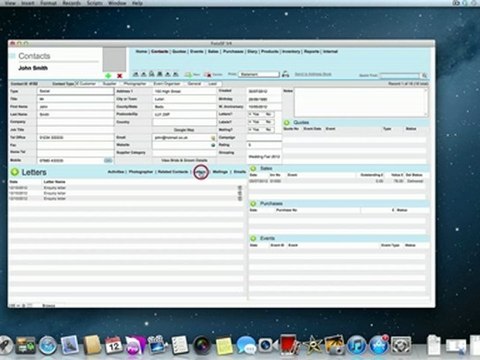The image size is (480, 360).
Task: Open the Scripts menu in menu bar
Action: point(95,3)
